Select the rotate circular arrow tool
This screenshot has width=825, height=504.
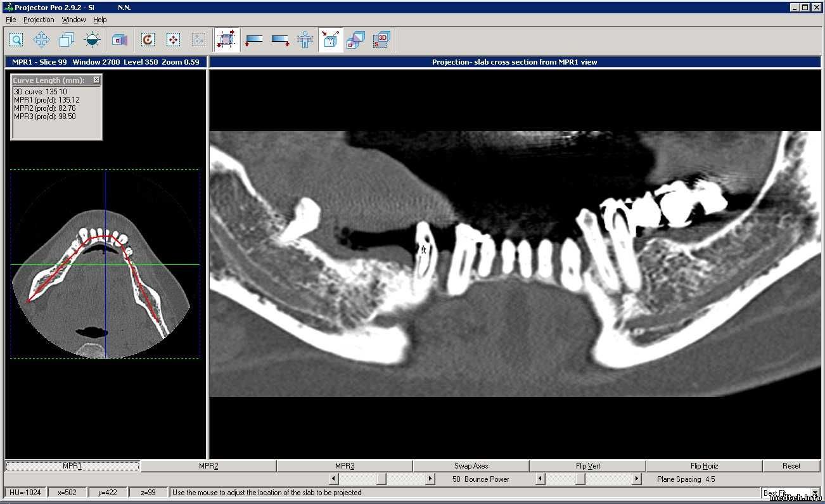(148, 41)
